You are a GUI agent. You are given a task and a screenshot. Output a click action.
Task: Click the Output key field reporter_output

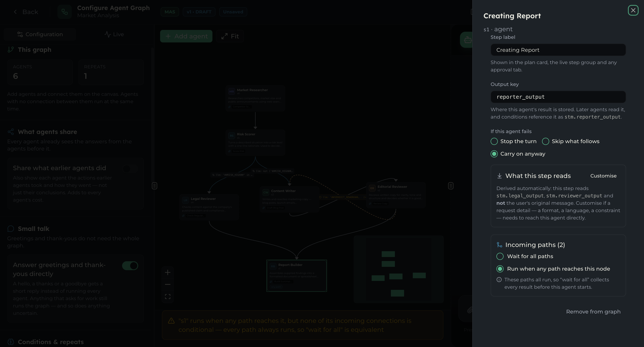coord(558,97)
